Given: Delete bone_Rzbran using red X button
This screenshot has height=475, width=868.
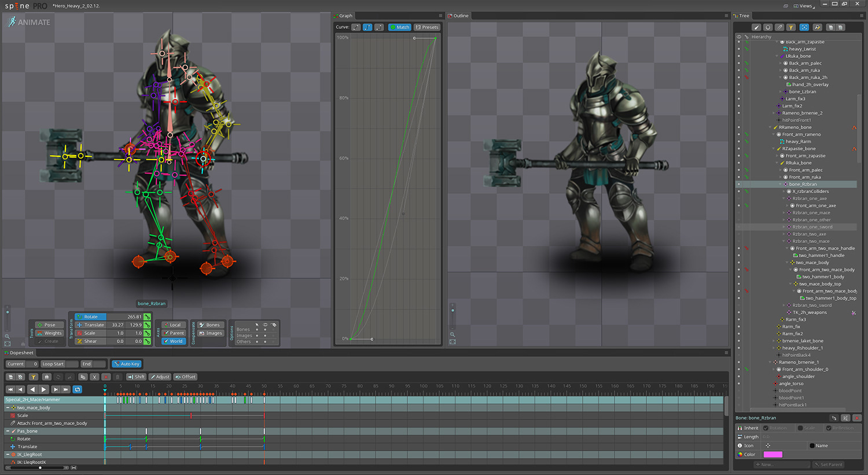Looking at the screenshot, I should coord(857,418).
